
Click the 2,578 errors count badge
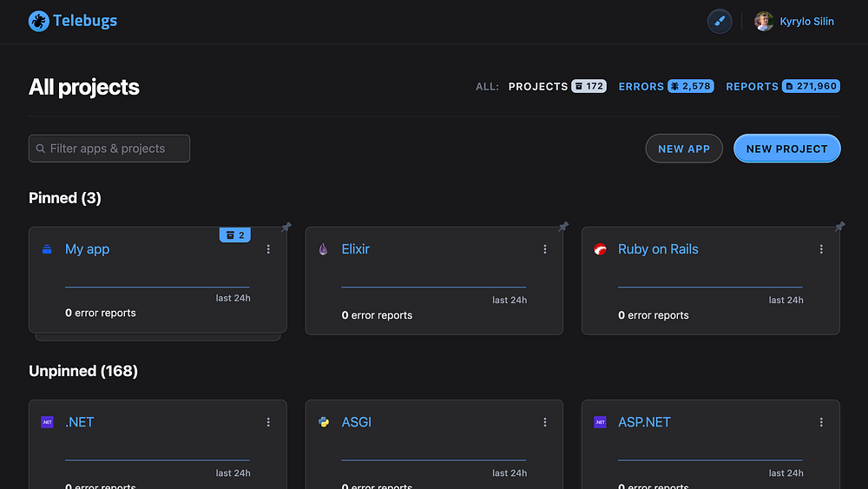[x=690, y=86]
